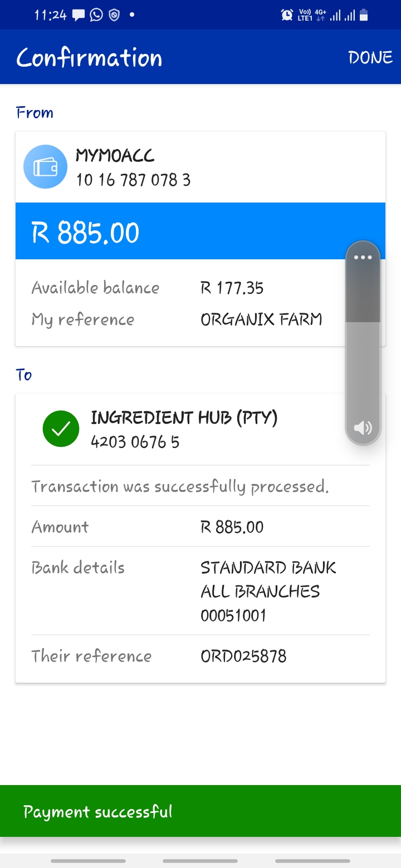401x868 pixels.
Task: Adjust the volume slider bar
Action: (x=363, y=343)
